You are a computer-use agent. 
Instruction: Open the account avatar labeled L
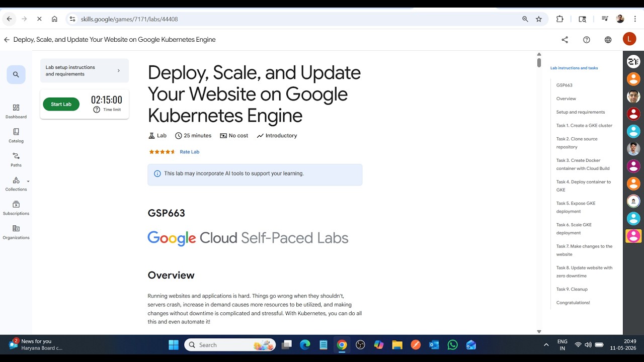point(629,39)
